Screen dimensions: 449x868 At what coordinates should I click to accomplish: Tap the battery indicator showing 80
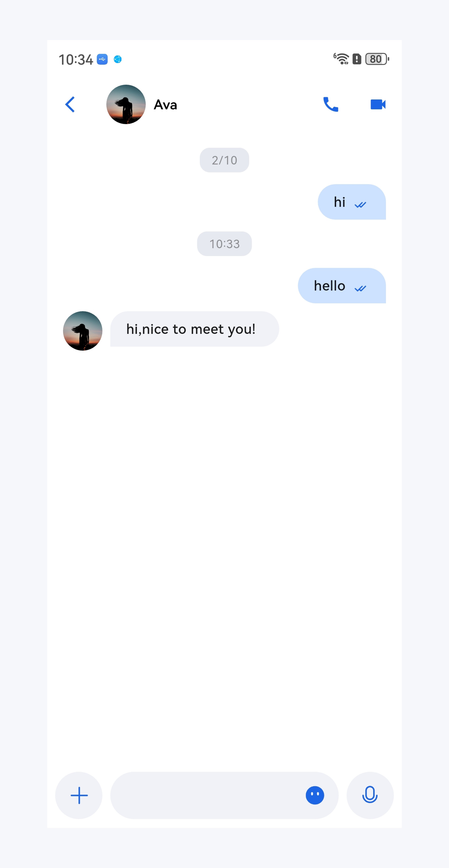click(377, 59)
